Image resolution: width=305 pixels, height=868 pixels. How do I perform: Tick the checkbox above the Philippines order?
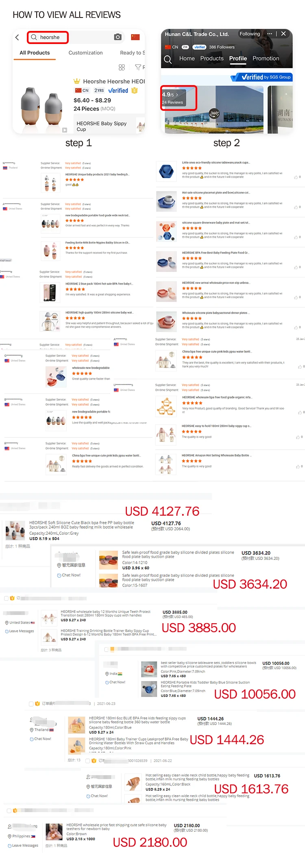[x=9, y=811]
